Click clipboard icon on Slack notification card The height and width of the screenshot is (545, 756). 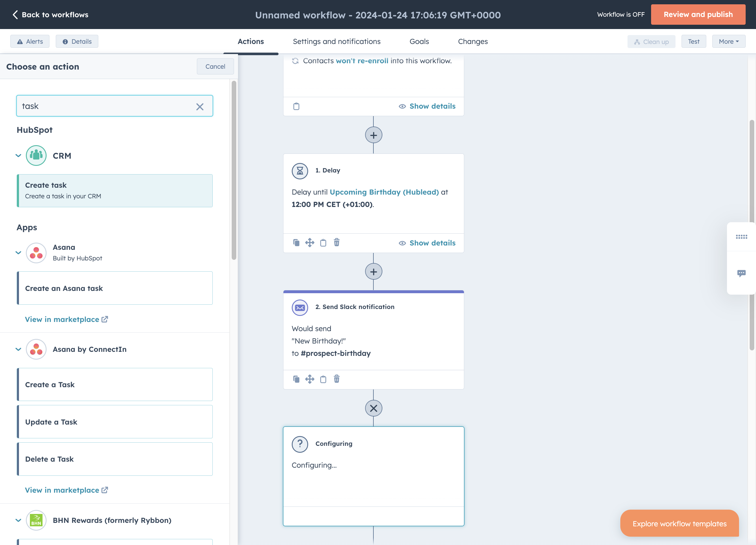(323, 379)
